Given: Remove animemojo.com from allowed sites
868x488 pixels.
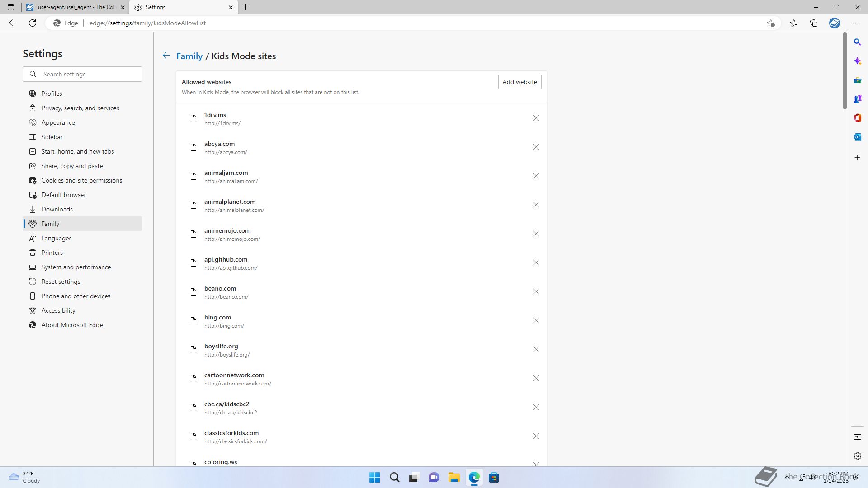Looking at the screenshot, I should pyautogui.click(x=536, y=234).
